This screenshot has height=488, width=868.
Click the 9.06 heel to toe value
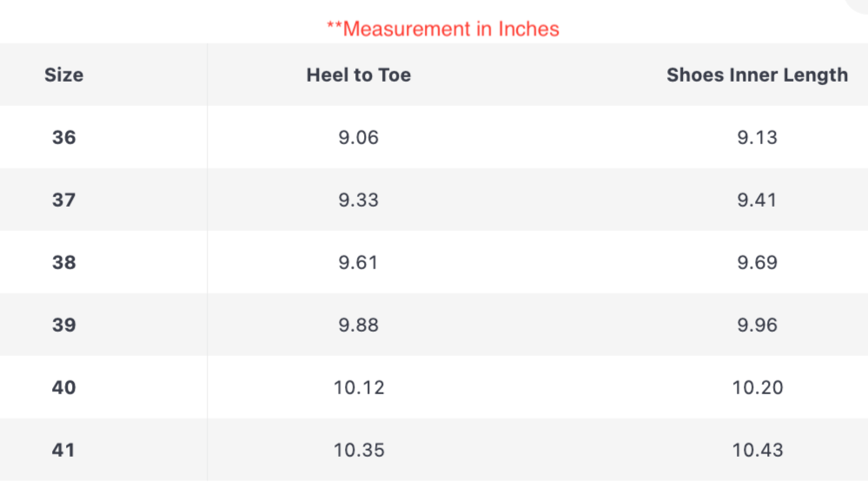(359, 137)
